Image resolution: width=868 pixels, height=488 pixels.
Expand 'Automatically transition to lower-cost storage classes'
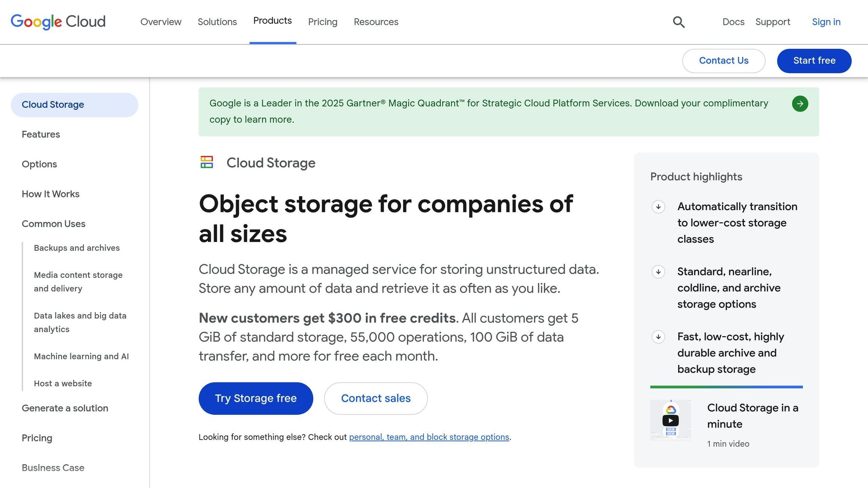(x=658, y=207)
